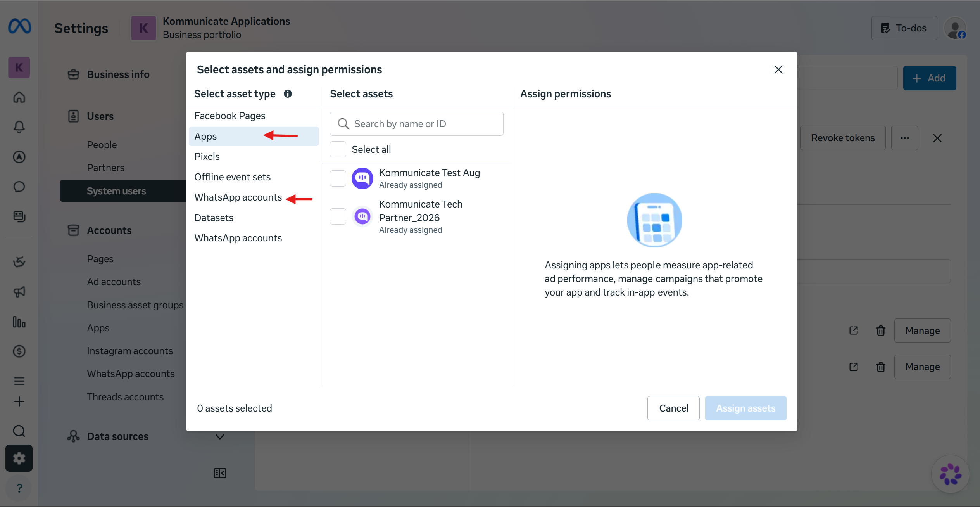Select the Pixels asset type
This screenshot has width=980, height=507.
(x=254, y=156)
